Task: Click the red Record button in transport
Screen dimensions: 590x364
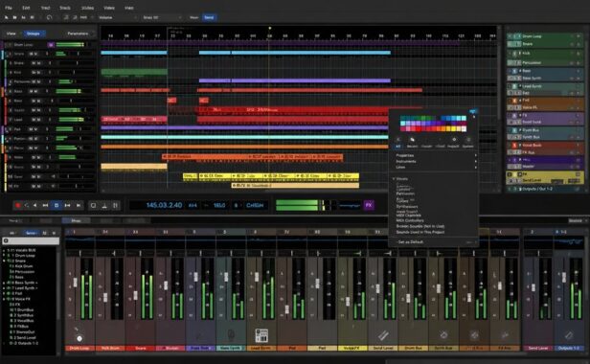Action: [17, 205]
